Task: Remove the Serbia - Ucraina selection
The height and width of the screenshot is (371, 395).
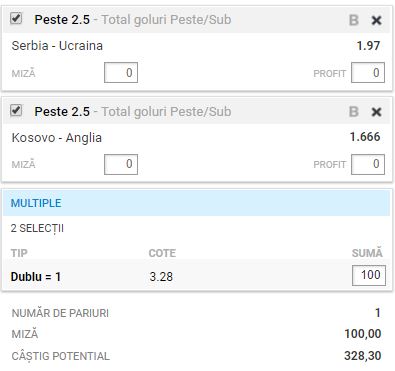Action: (x=376, y=20)
